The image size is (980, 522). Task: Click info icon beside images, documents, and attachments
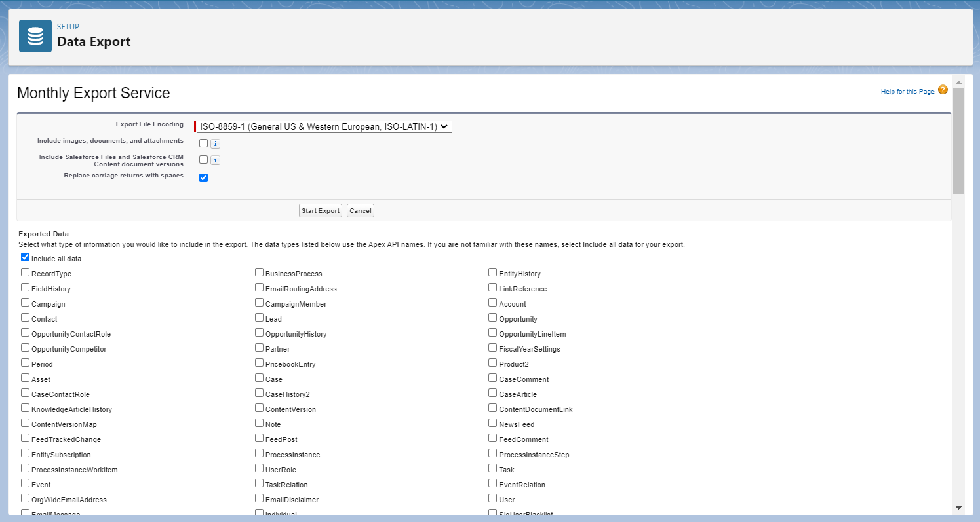point(215,143)
